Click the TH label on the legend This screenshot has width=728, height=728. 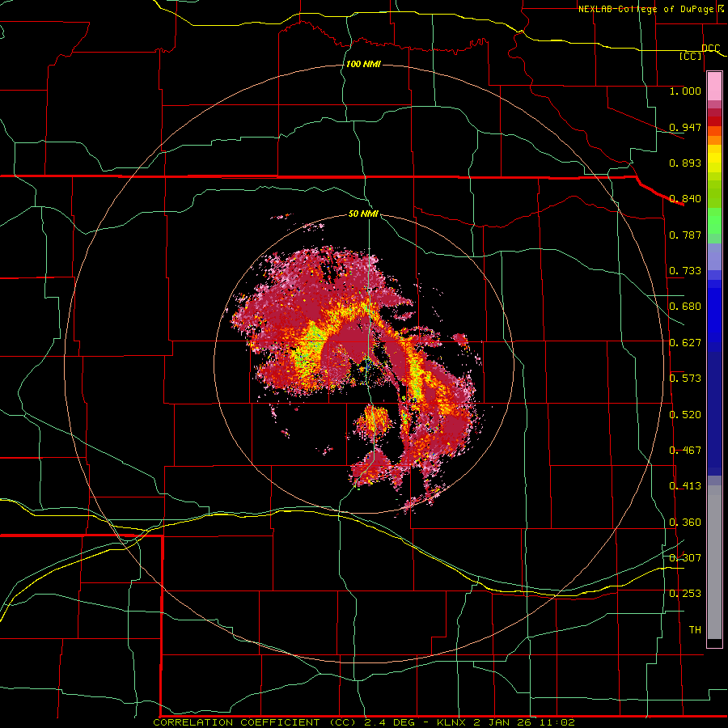695,630
